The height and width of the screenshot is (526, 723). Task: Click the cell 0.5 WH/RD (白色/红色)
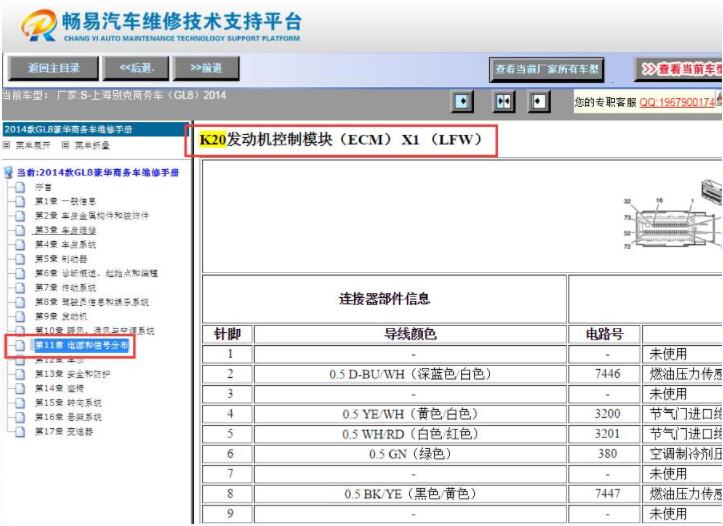[x=410, y=434]
